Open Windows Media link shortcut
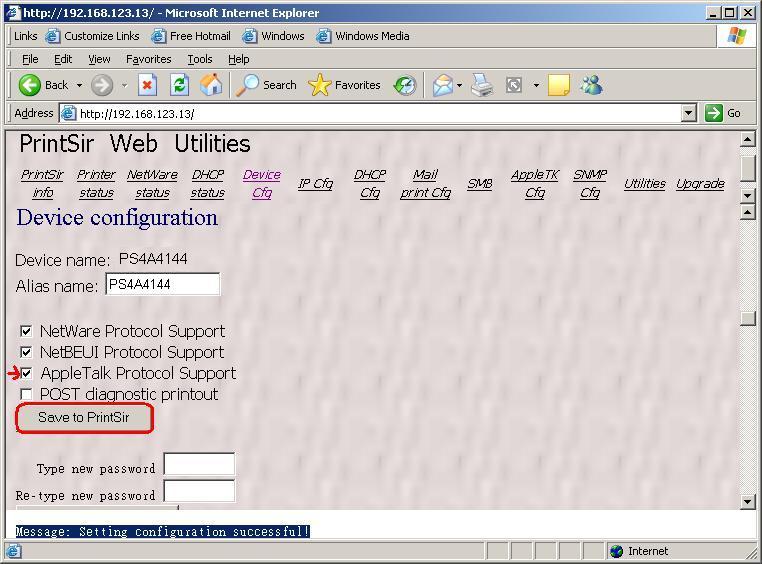The image size is (762, 564). 363,36
